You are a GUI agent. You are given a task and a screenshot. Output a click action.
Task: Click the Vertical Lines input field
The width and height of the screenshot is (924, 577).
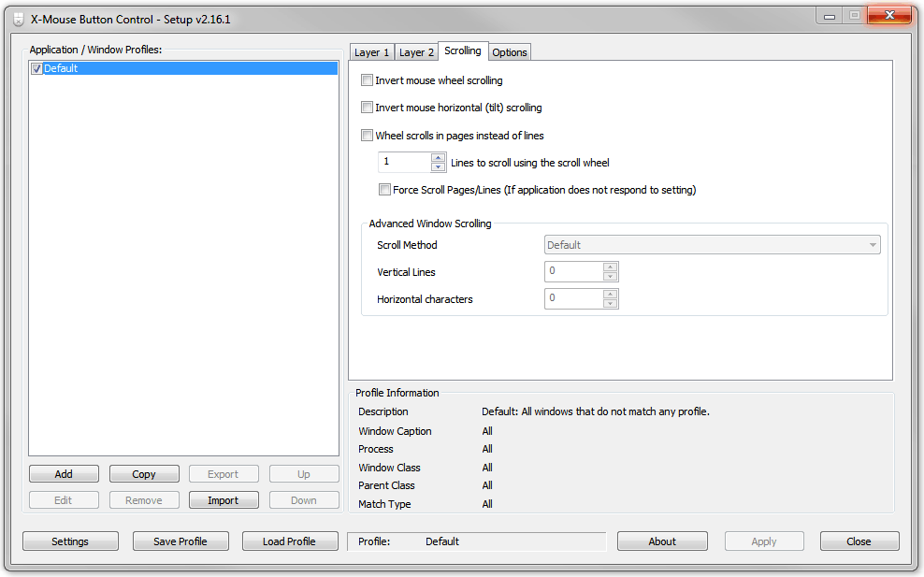click(574, 272)
